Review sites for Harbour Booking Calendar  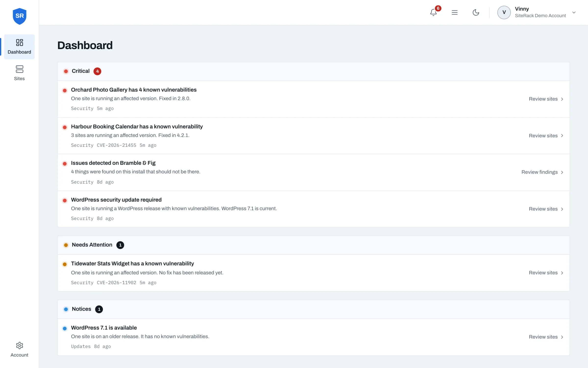[x=546, y=136]
